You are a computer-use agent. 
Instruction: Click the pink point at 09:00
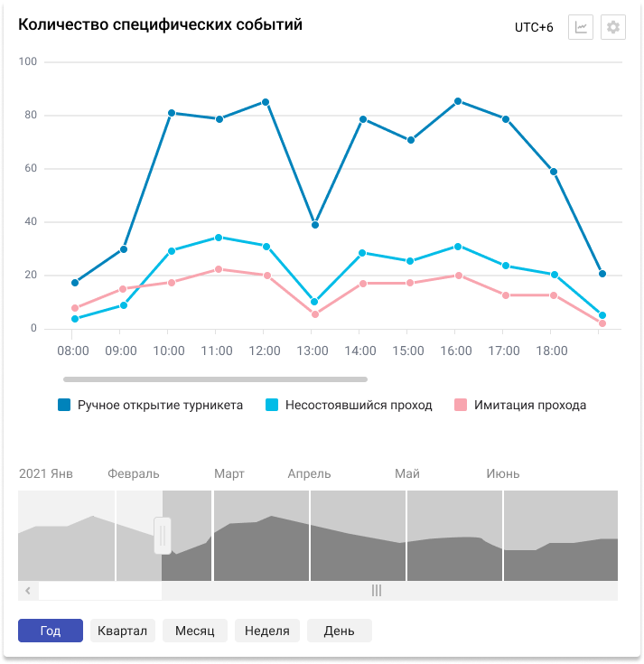pos(123,289)
